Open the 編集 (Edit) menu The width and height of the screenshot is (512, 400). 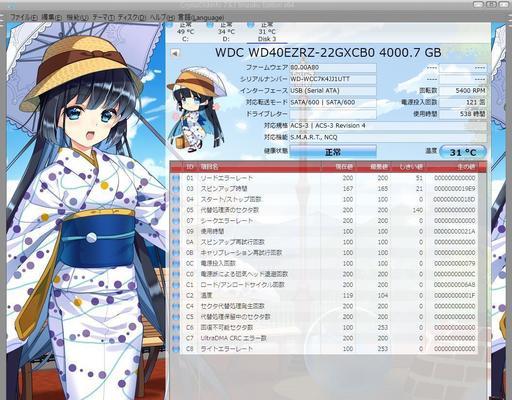click(51, 17)
